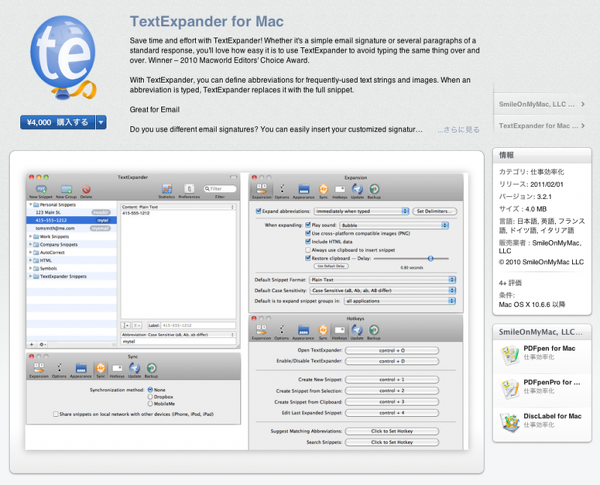Open the Abbreviation Case Sensitive popup
Image resolution: width=600 pixels, height=485 pixels.
point(178,334)
